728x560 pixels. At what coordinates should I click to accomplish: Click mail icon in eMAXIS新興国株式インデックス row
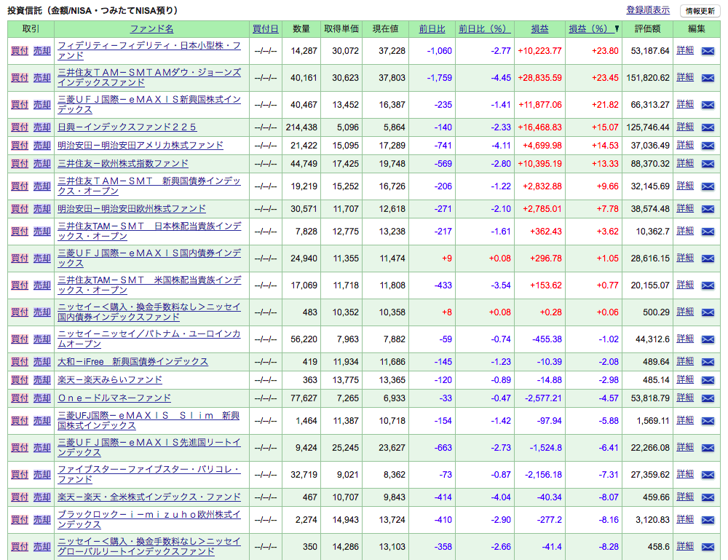pyautogui.click(x=708, y=105)
